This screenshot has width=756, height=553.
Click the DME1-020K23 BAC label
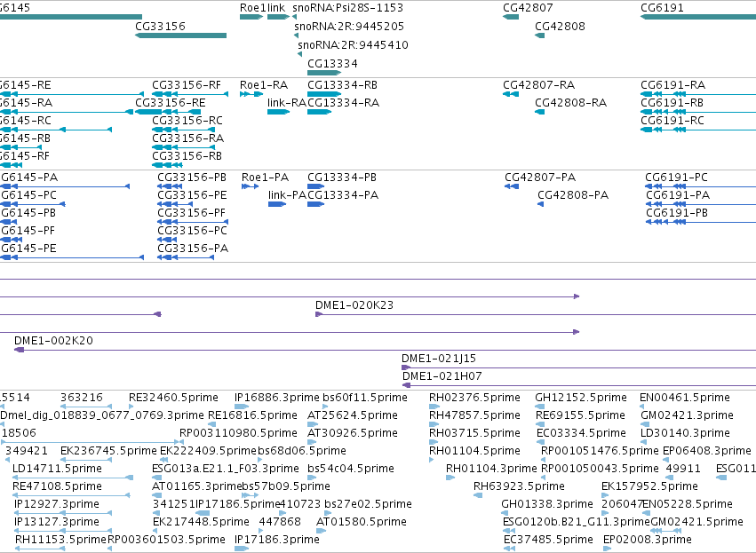click(354, 305)
